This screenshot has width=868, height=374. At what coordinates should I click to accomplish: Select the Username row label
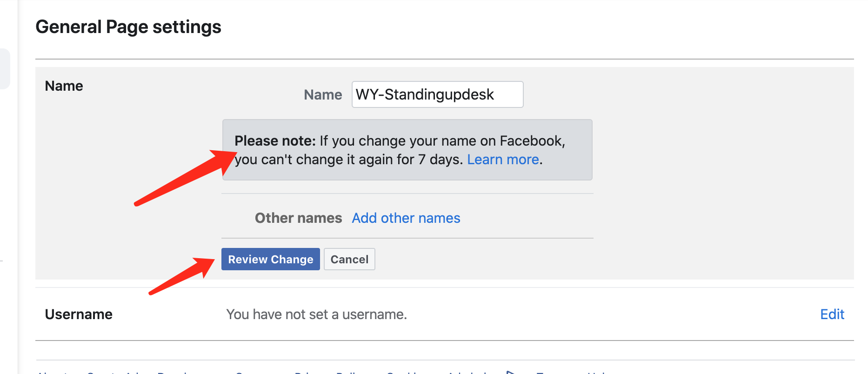pos(79,314)
